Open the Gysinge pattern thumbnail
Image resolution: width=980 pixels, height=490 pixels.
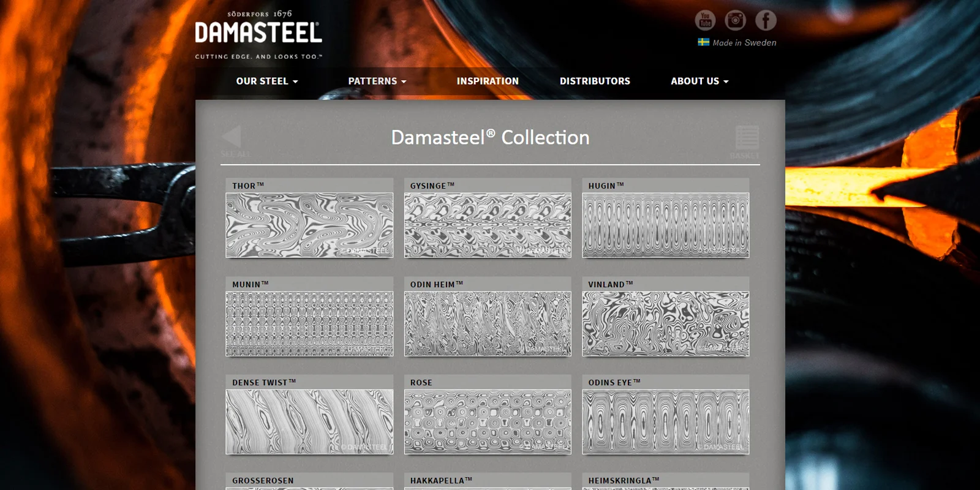(488, 225)
